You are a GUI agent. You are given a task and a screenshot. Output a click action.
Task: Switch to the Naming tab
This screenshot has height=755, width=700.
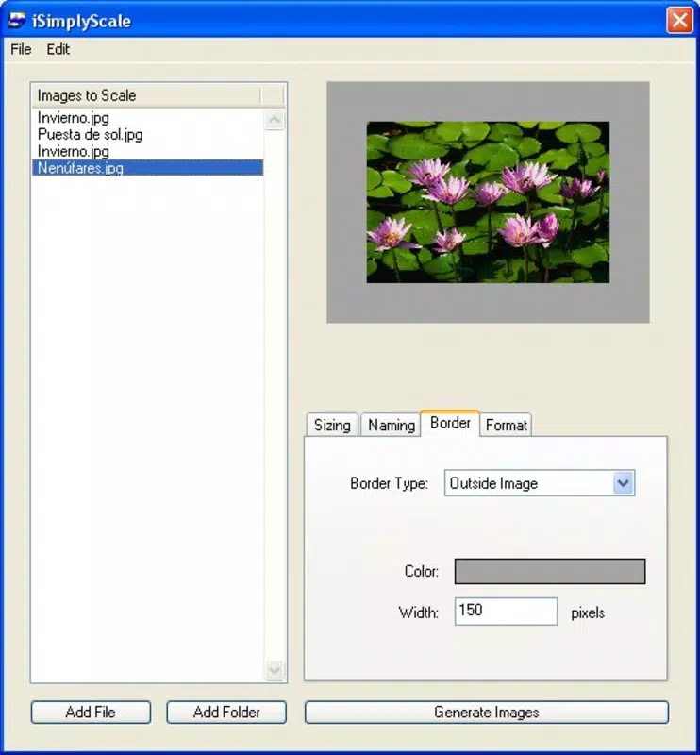391,426
